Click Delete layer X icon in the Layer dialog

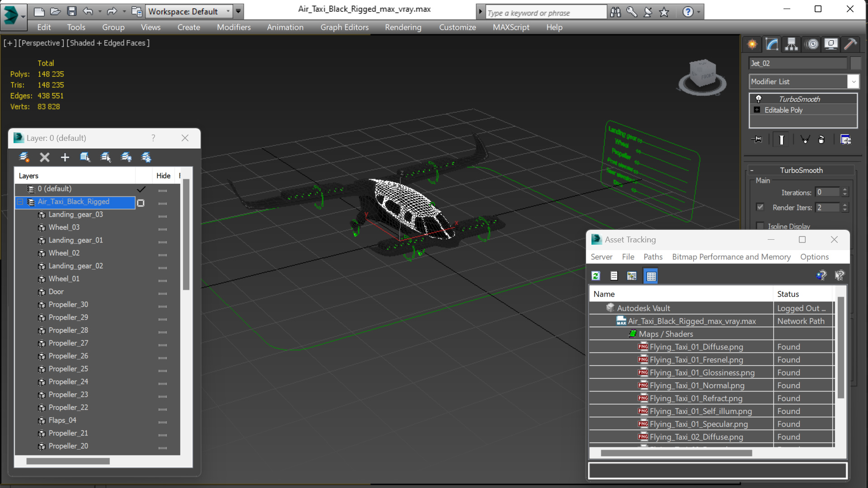pos(44,157)
